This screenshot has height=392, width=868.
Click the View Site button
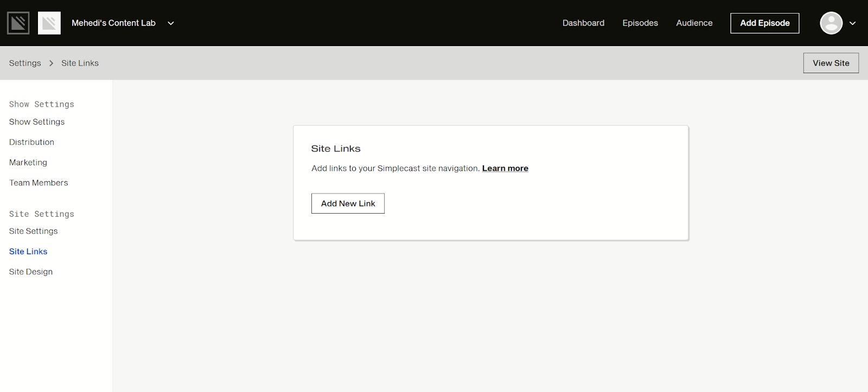coord(831,63)
